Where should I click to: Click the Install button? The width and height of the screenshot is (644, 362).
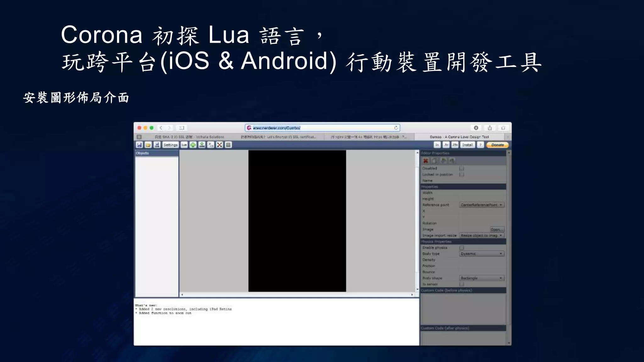(468, 145)
